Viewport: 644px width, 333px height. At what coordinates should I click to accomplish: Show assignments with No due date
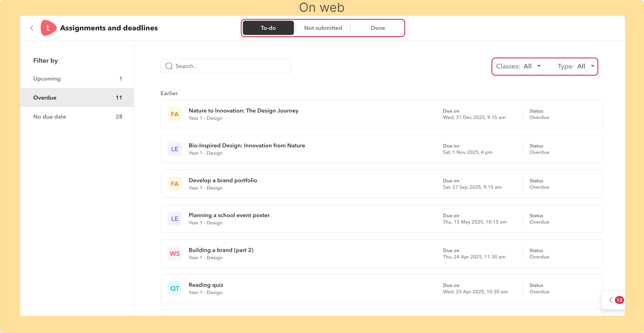pyautogui.click(x=77, y=116)
